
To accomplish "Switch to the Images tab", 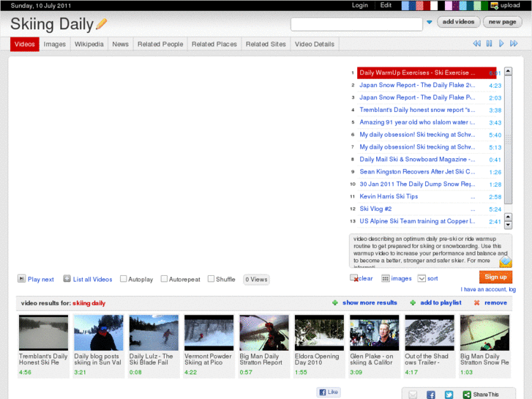I will coord(55,44).
